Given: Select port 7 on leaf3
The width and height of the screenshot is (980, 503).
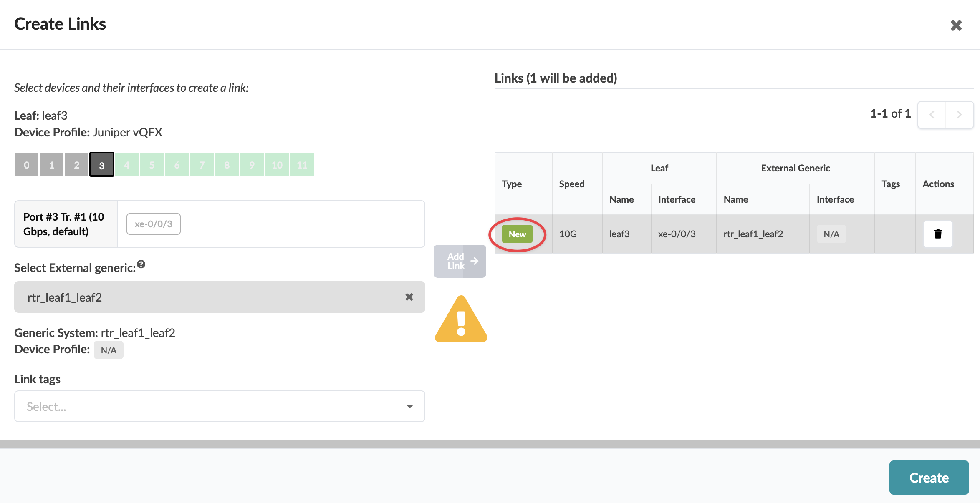Looking at the screenshot, I should tap(202, 165).
